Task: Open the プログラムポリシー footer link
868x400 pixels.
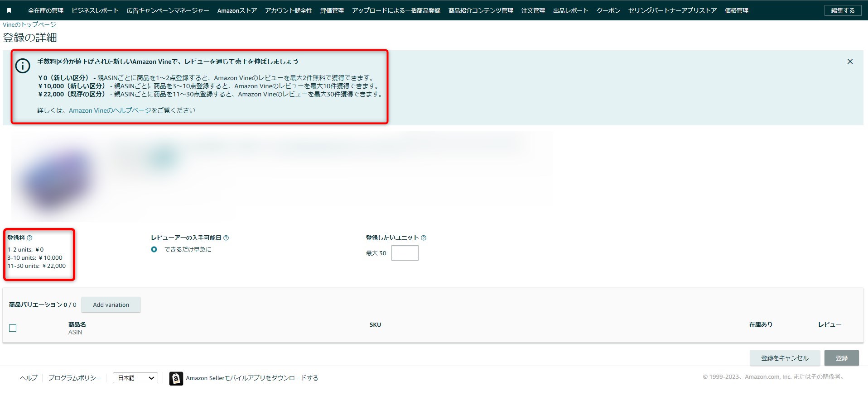Action: coord(75,378)
